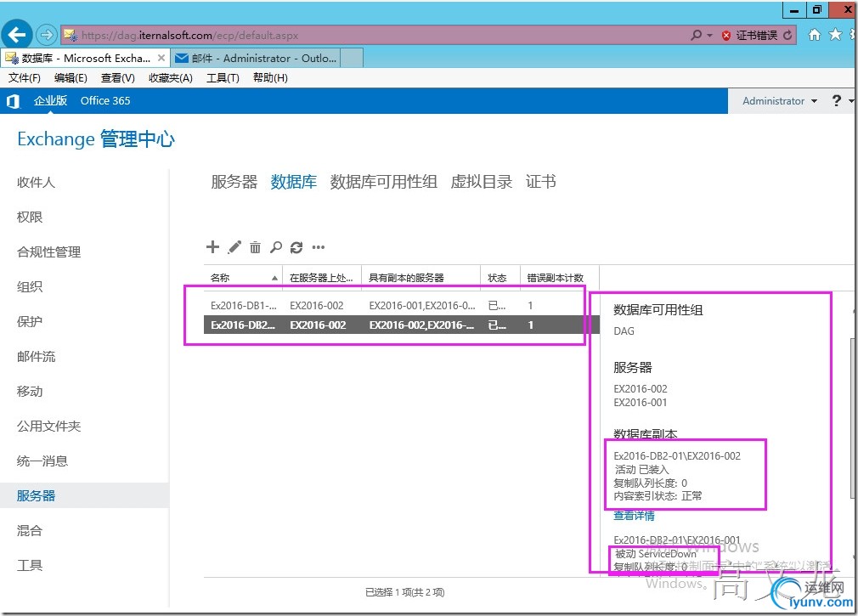
Task: Select the Ex2016-DB1 database row
Action: [402, 306]
